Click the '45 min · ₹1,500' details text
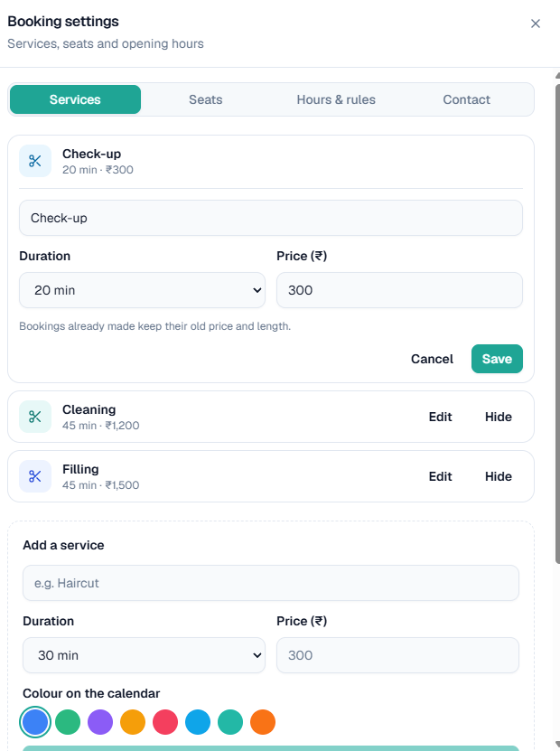Viewport: 560px width, 751px height. point(100,484)
